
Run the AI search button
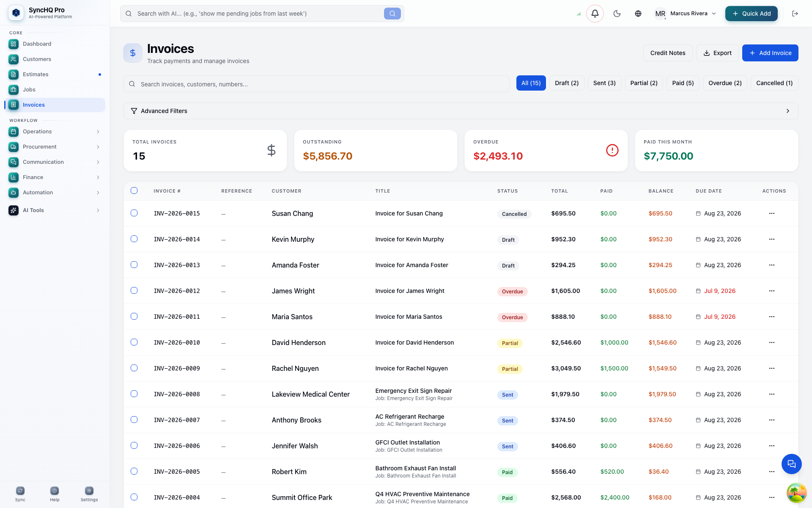tap(392, 14)
